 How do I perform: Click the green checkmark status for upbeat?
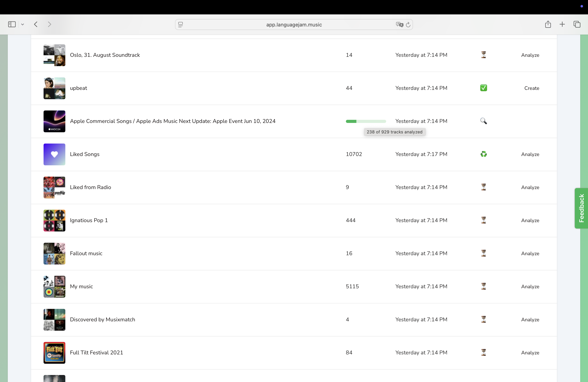point(484,88)
